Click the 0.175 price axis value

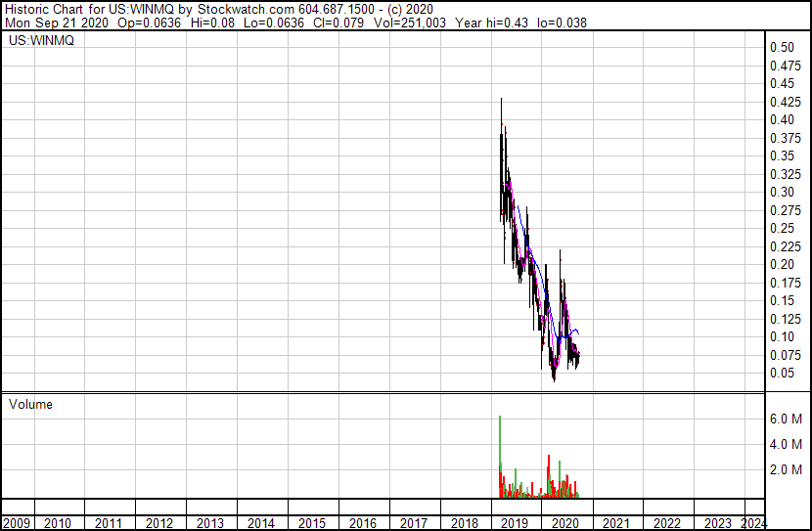(786, 283)
